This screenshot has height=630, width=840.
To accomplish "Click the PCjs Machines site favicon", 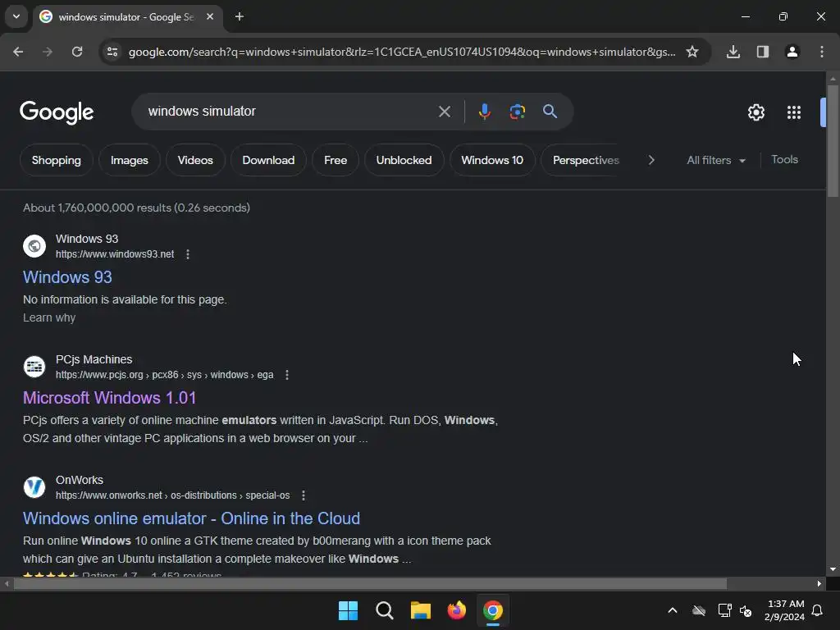I will coord(34,367).
